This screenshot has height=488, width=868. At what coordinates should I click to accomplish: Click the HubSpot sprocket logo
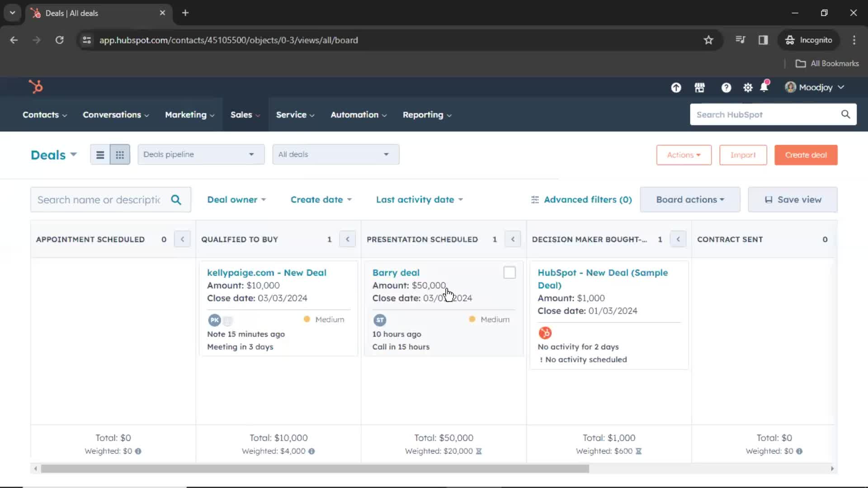[36, 86]
